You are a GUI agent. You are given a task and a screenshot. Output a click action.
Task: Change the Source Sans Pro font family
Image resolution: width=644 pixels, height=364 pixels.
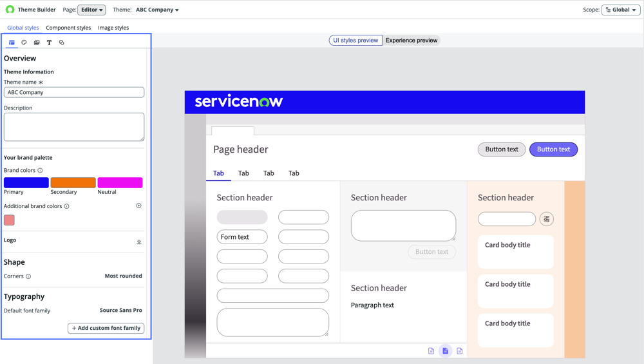click(x=121, y=310)
